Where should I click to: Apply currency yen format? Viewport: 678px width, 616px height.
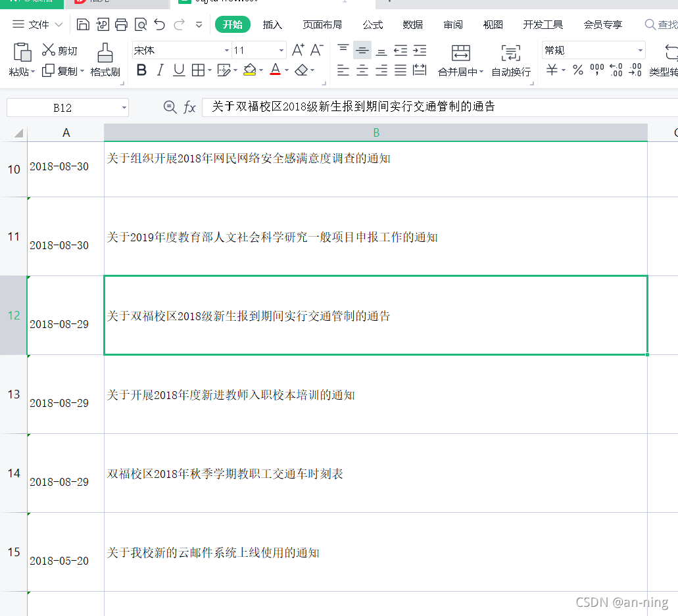[x=552, y=70]
